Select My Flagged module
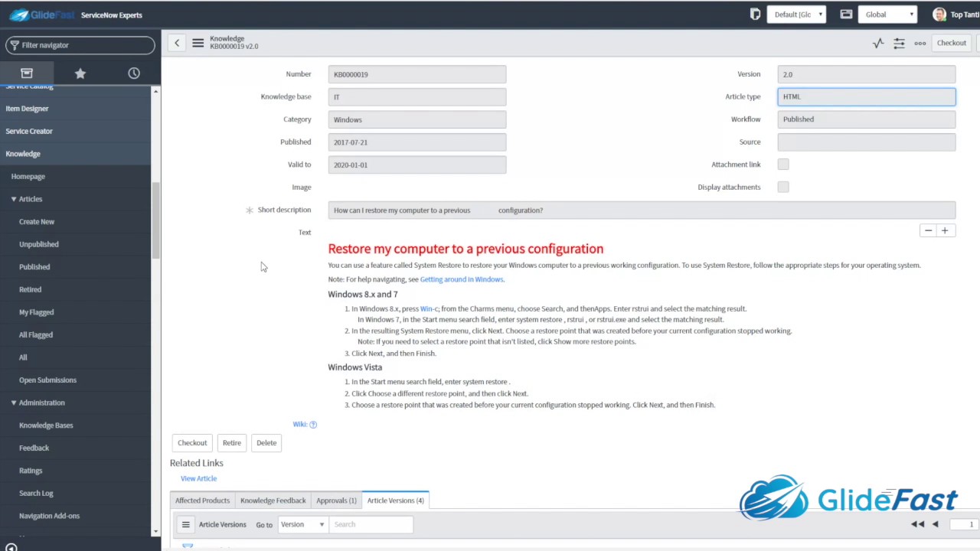This screenshot has width=980, height=551. click(37, 312)
